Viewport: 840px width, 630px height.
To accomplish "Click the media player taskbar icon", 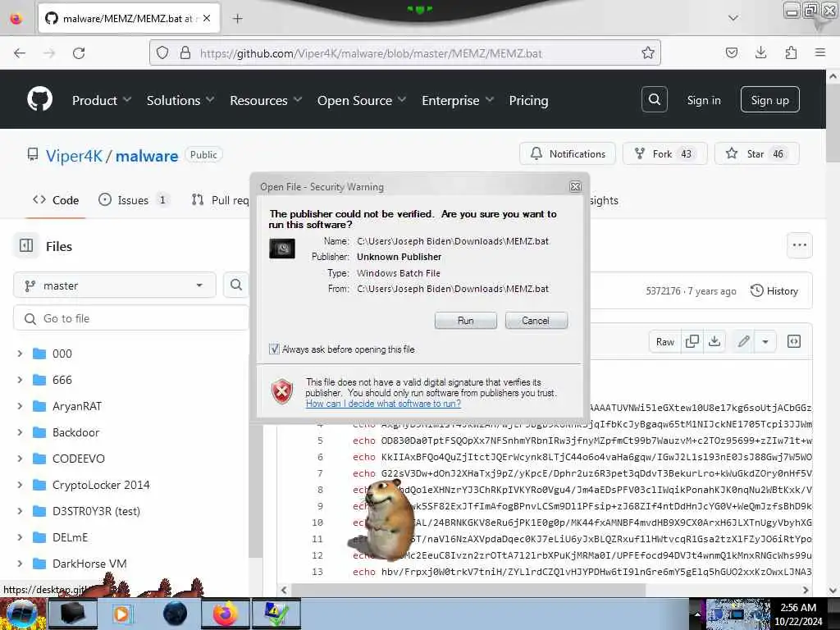I will pyautogui.click(x=123, y=614).
